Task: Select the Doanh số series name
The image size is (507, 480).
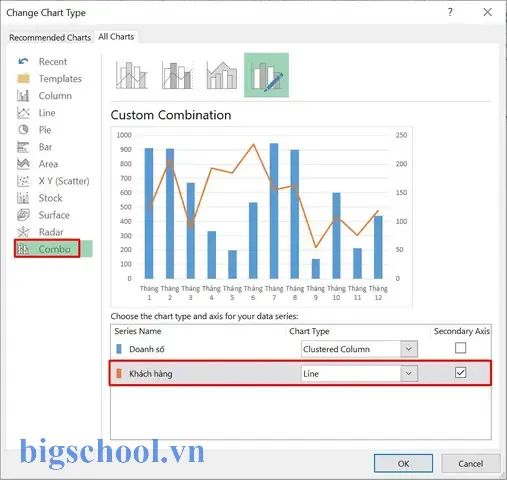Action: tap(147, 349)
